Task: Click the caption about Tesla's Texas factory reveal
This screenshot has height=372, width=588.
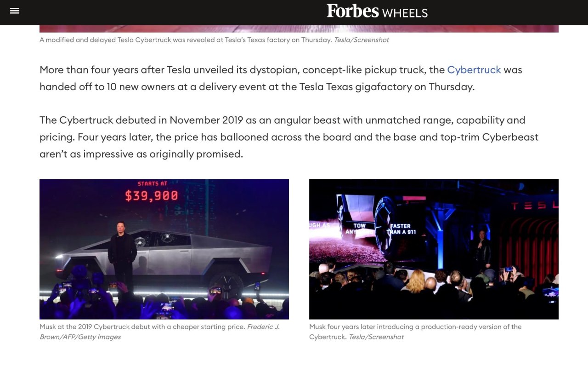Action: pyautogui.click(x=186, y=40)
